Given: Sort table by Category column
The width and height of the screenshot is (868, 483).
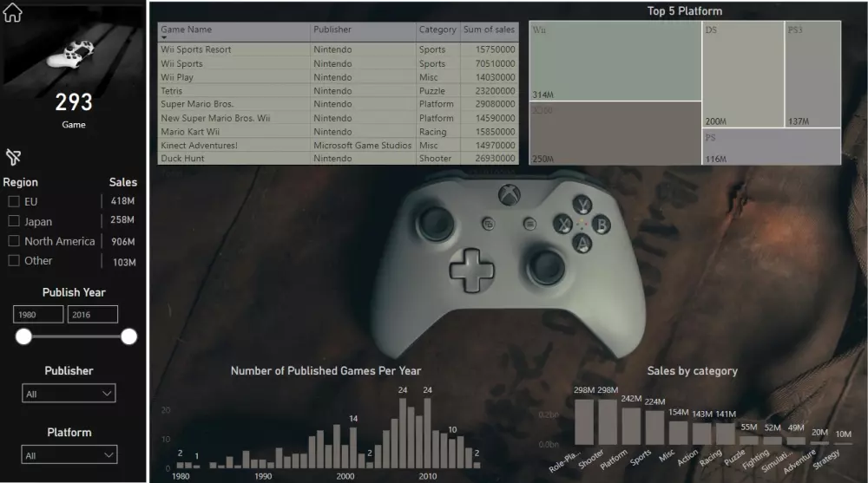Looking at the screenshot, I should pyautogui.click(x=437, y=29).
